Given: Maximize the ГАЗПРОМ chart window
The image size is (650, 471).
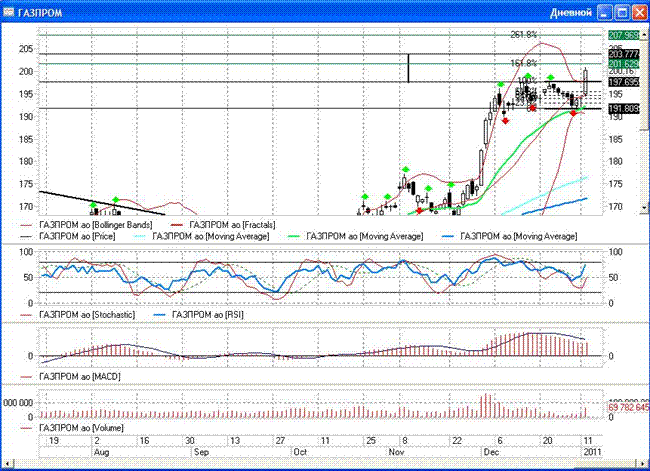Looking at the screenshot, I should point(622,12).
